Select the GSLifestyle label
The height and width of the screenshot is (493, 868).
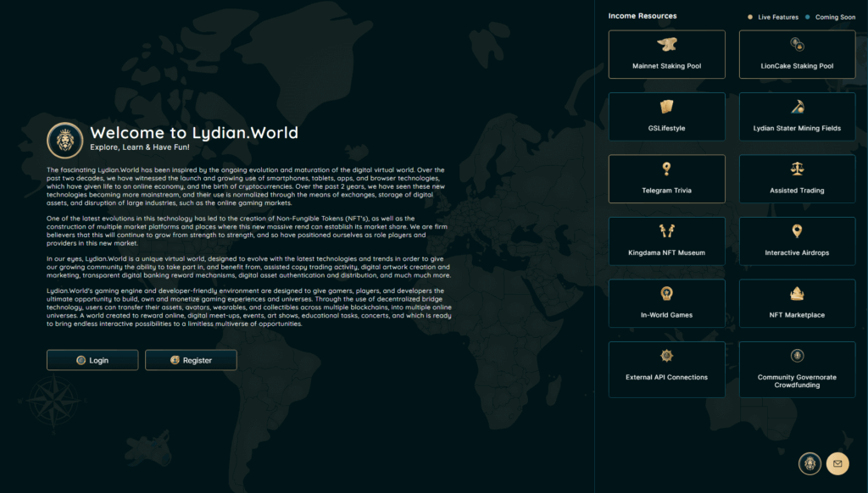pyautogui.click(x=666, y=129)
